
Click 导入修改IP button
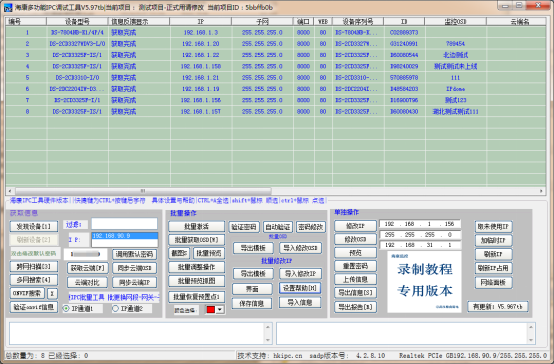coord(300,274)
